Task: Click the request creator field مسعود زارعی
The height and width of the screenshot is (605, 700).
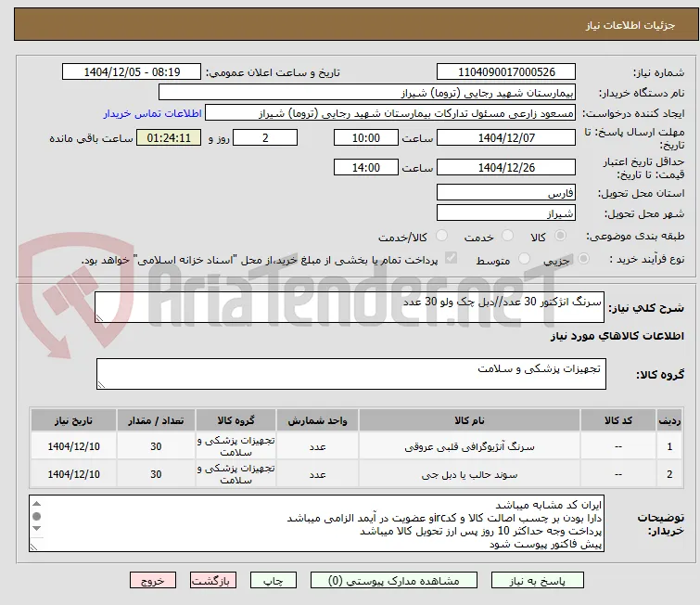Action: 390,113
